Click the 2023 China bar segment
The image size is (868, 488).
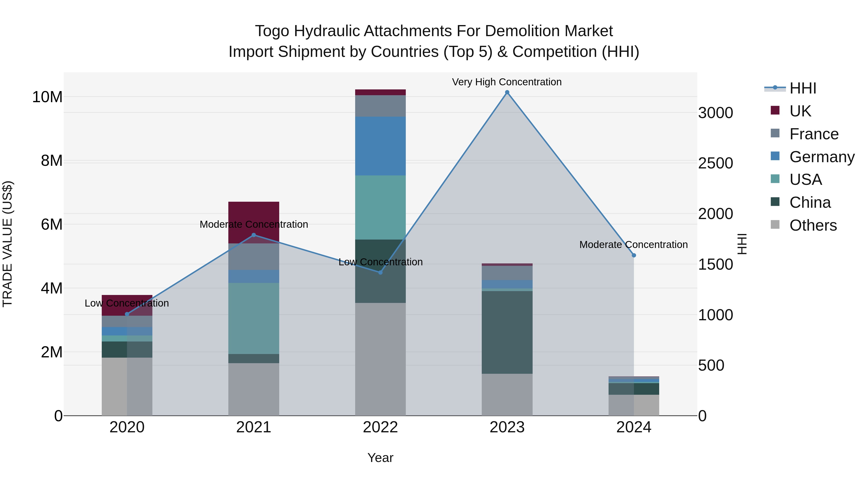tap(507, 332)
